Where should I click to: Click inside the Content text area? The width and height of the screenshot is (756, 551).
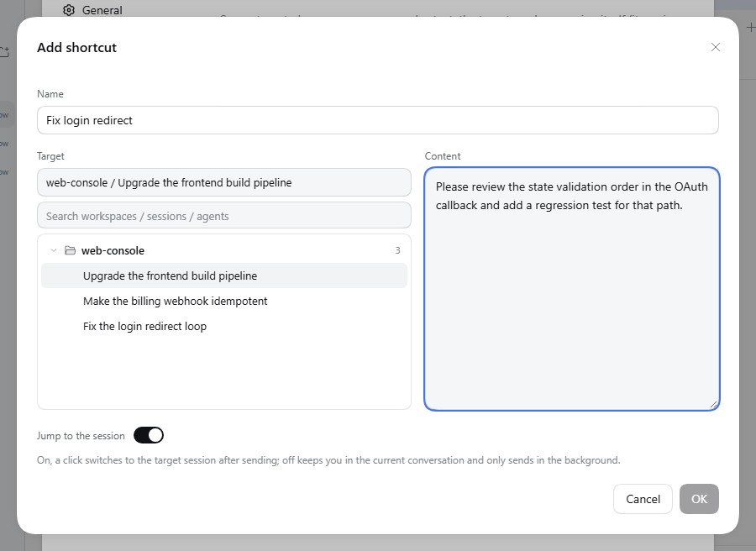[572, 289]
